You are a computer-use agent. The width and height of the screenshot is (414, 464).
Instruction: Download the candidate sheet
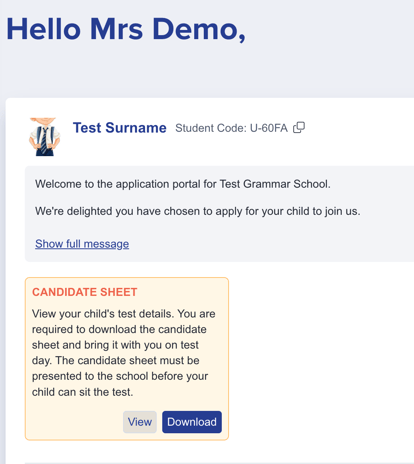tap(192, 422)
